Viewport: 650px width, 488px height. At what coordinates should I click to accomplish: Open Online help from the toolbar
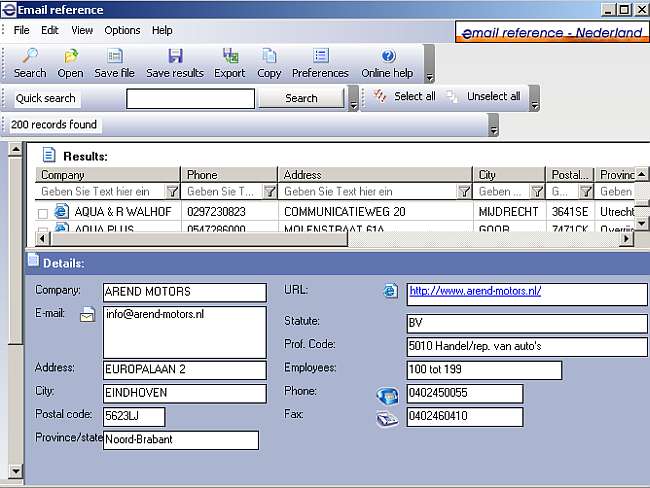click(x=387, y=57)
